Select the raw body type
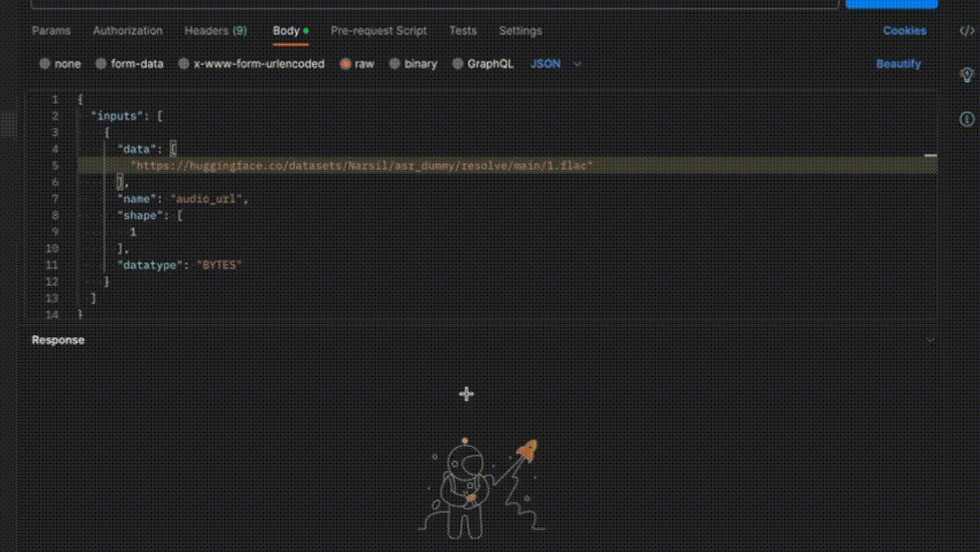 [x=357, y=64]
